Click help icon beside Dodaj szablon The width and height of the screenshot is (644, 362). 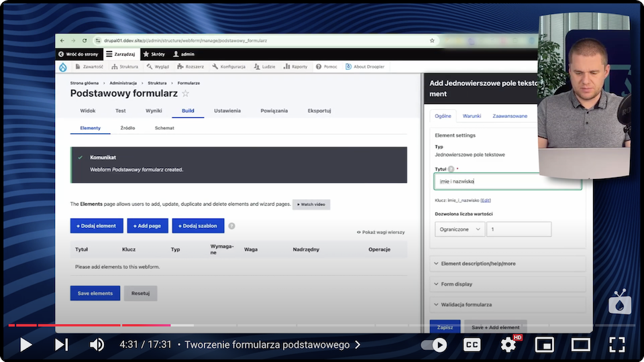tap(231, 226)
